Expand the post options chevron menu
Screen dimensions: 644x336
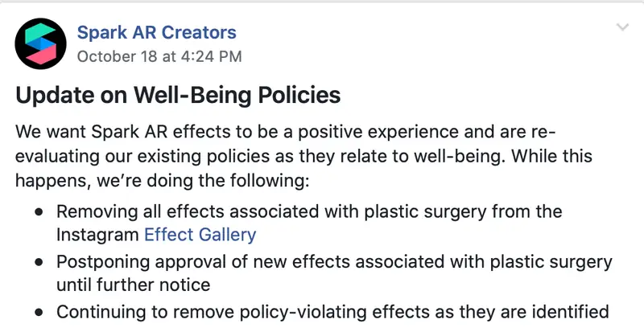click(622, 27)
